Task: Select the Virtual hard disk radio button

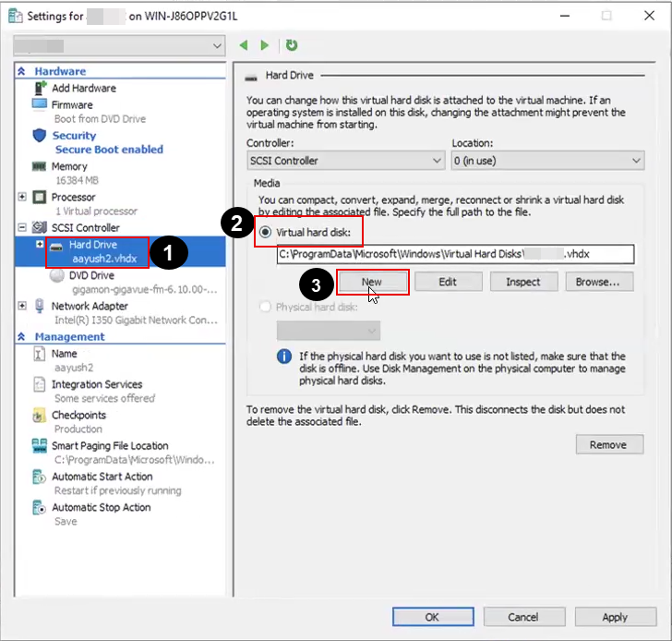Action: [x=266, y=232]
